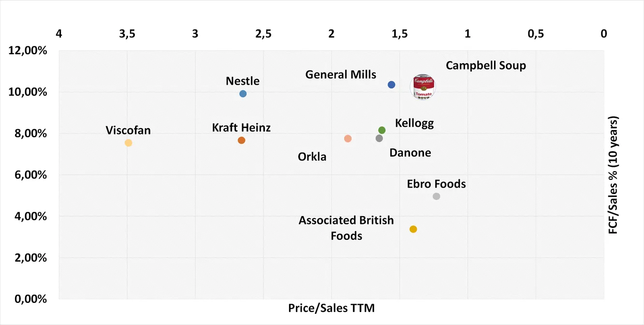644x325 pixels.
Task: Click the gray Danone data point
Action: pos(379,138)
